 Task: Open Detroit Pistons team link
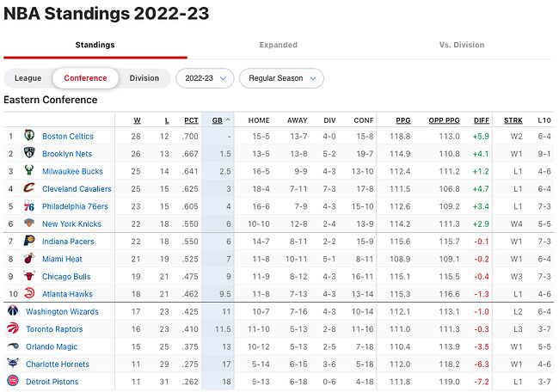tap(52, 382)
